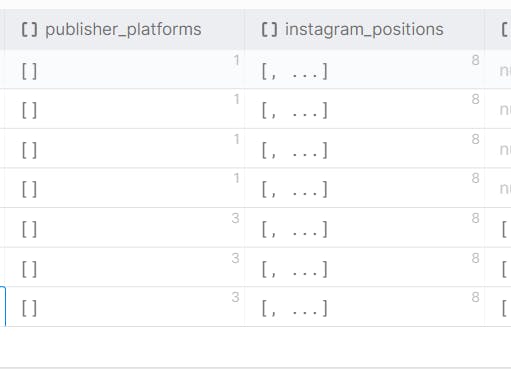Click the array type icon beside publisher_platforms
Viewport: 511px width, 369px height.
[29, 30]
